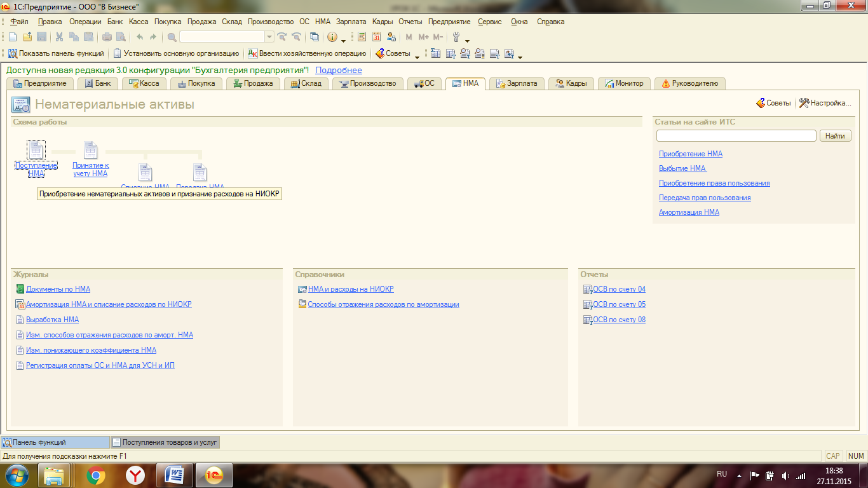
Task: Click the toolbar search text field
Action: tap(222, 37)
